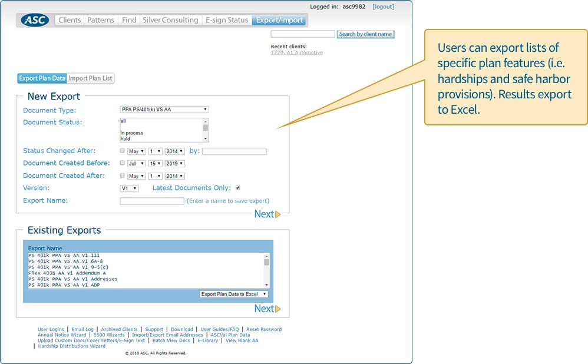Click the Search by client name button

tap(365, 34)
